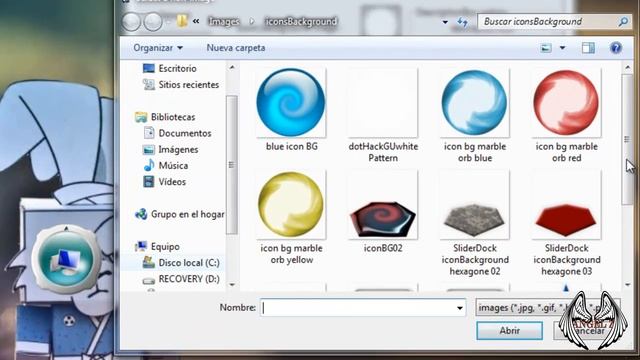Viewport: 640px width, 360px height.
Task: Select the blue icon BG thumbnail
Action: 291,102
